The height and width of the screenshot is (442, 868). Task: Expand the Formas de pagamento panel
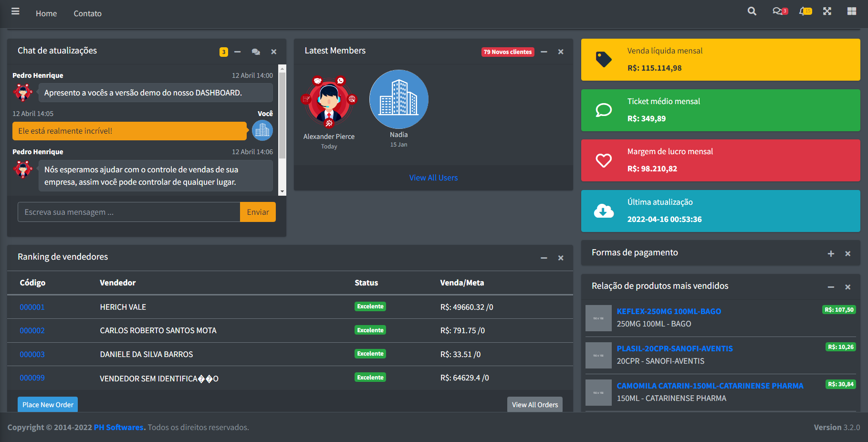click(x=831, y=254)
